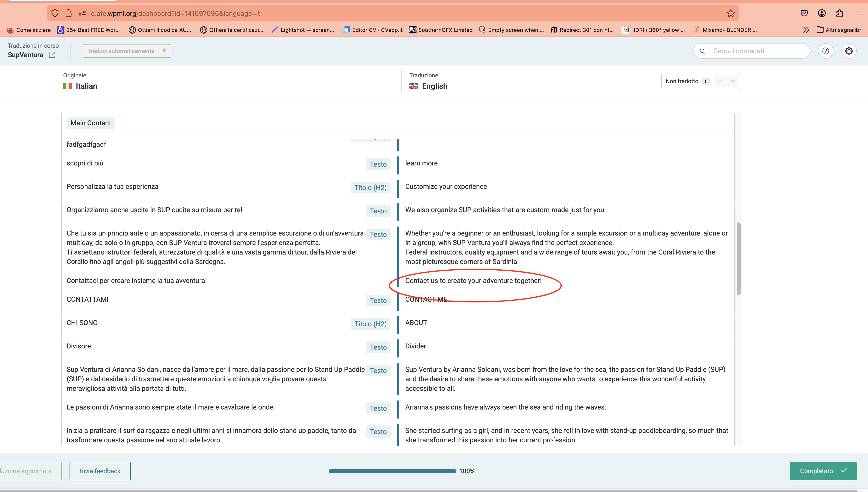
Task: Edit the 'Sup Ventura by Arianna Soldani' translation
Action: [565, 379]
